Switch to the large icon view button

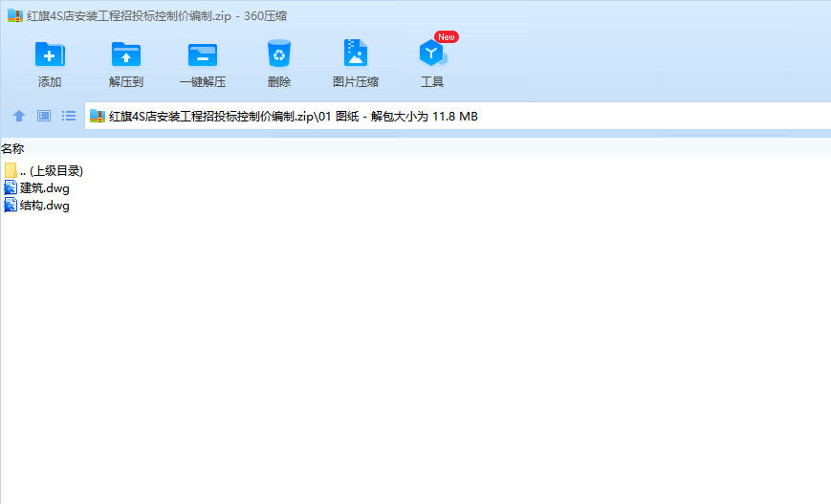44,116
